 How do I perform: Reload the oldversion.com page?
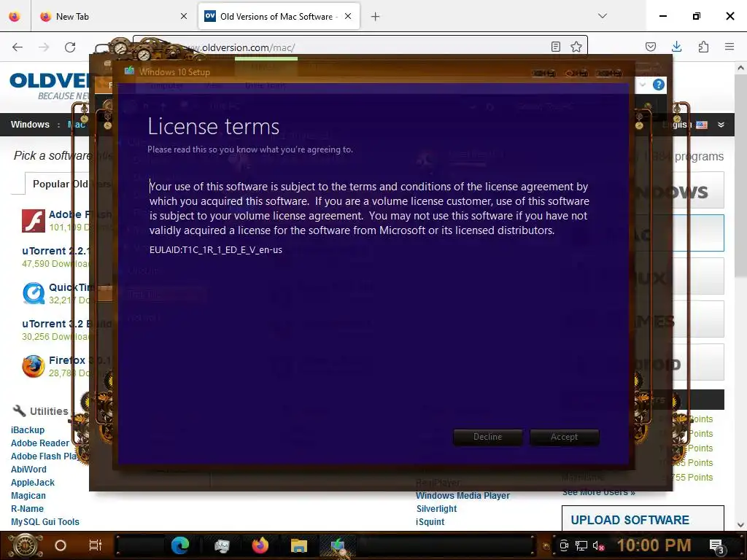click(x=70, y=47)
